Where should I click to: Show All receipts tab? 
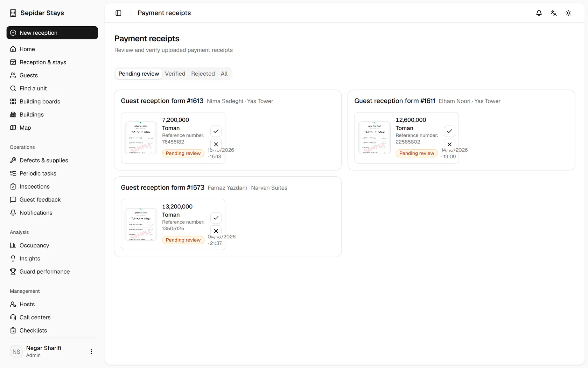pyautogui.click(x=224, y=74)
